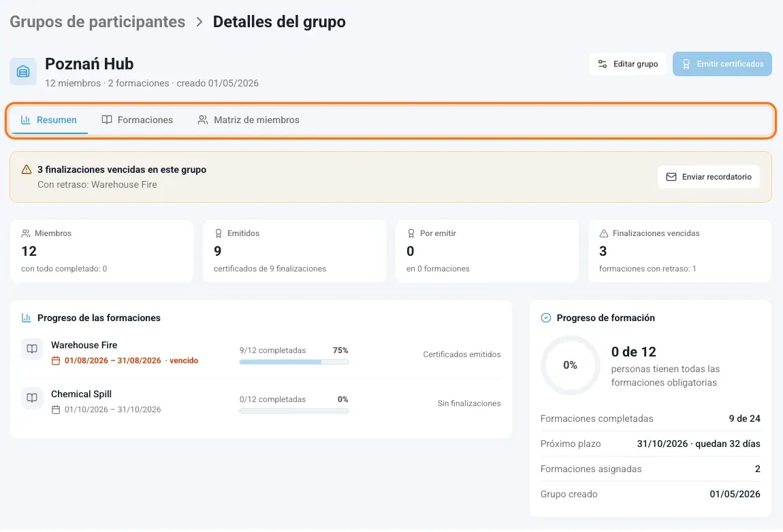The image size is (783, 532).
Task: Click the book icon on Formaciones tab
Action: pyautogui.click(x=106, y=120)
